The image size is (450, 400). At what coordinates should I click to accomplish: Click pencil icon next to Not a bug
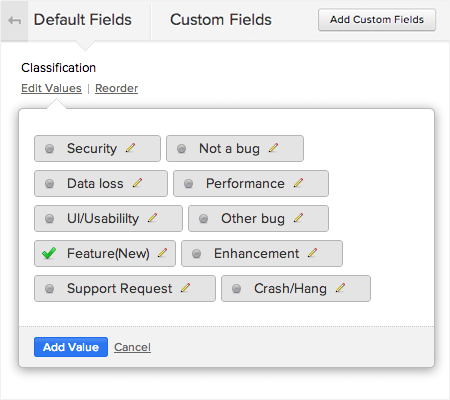[x=273, y=148]
